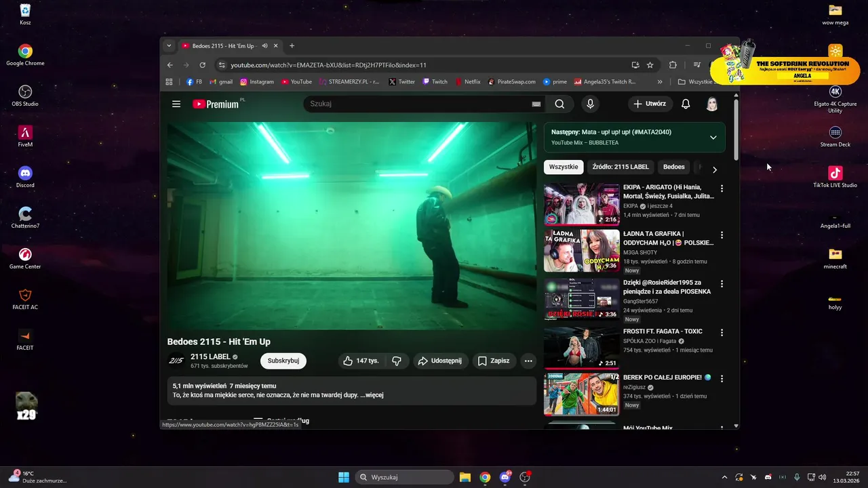
Task: Open Windows Start menu
Action: click(x=344, y=477)
